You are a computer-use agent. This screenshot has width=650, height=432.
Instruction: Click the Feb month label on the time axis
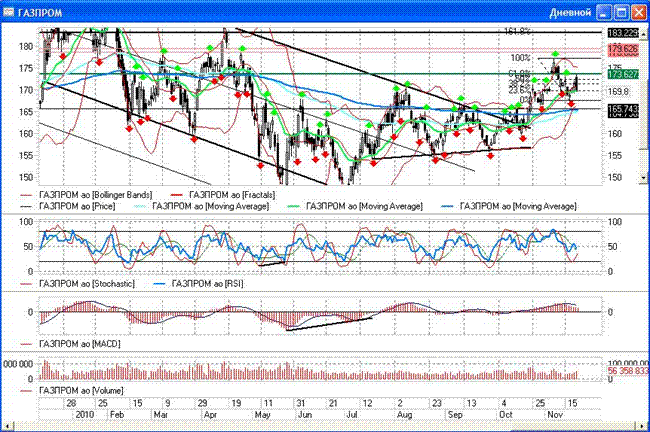coord(117,415)
